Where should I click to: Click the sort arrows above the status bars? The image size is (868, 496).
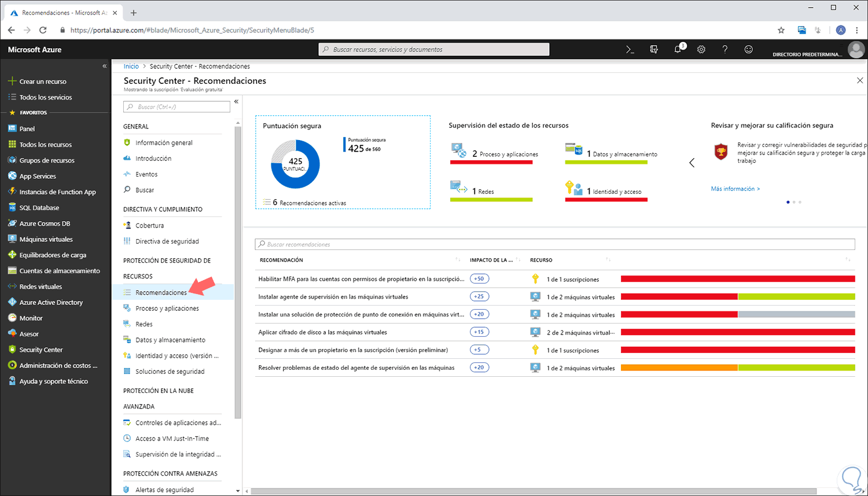click(x=848, y=260)
